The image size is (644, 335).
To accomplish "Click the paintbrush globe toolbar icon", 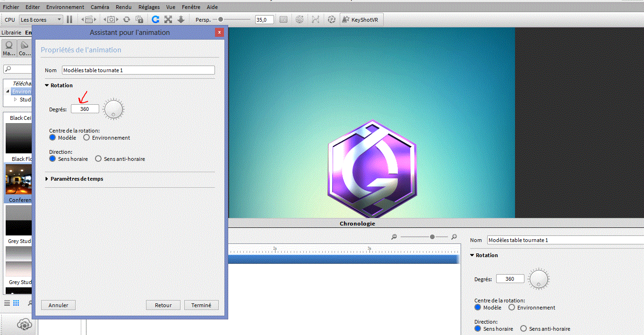I will 300,19.
